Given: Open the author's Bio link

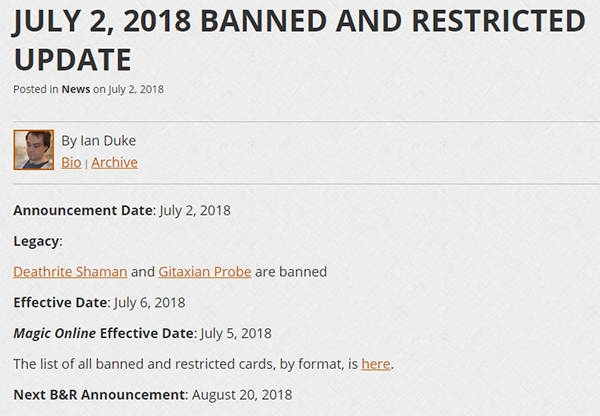Looking at the screenshot, I should point(71,162).
